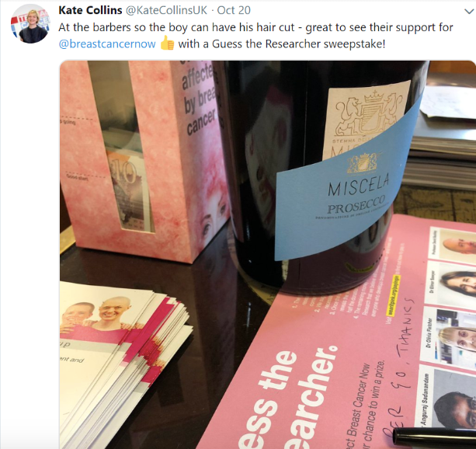Select the tweet text about the barbers
Viewport: 476px width, 449px height.
click(255, 35)
